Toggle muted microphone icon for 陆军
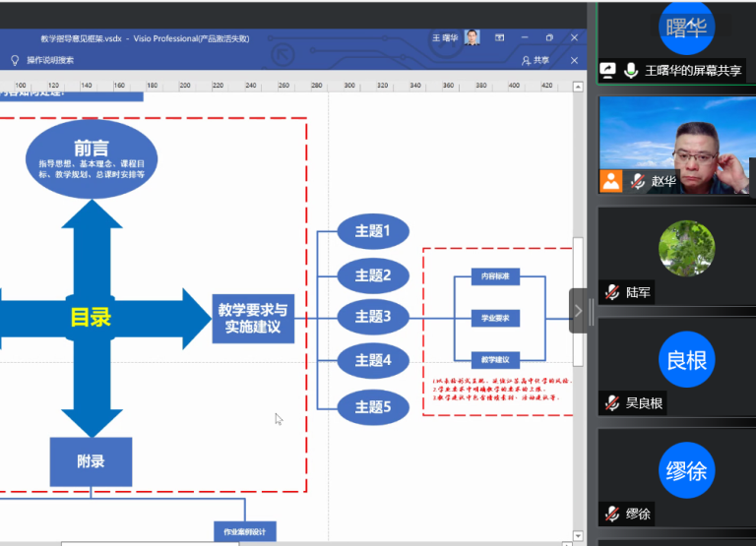 612,292
